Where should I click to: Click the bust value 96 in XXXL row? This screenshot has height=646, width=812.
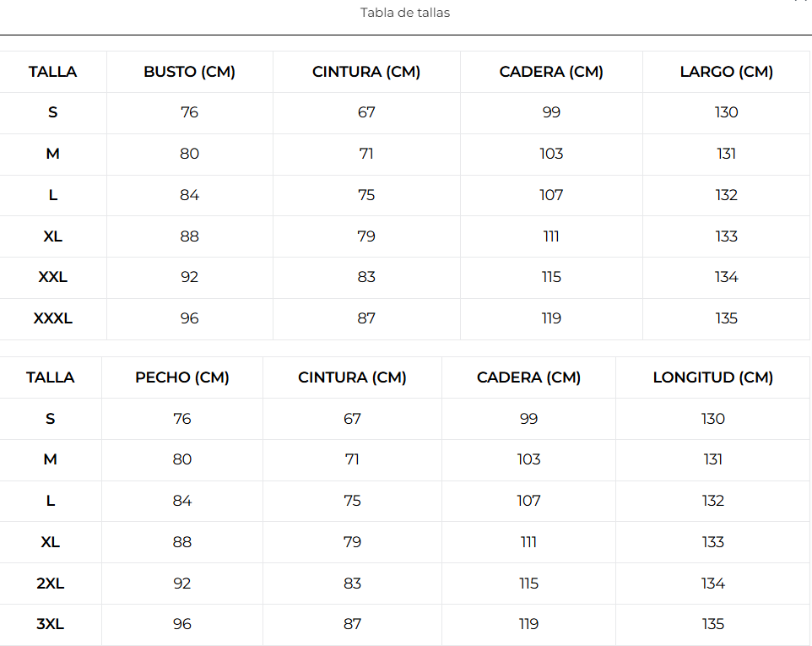tap(190, 318)
